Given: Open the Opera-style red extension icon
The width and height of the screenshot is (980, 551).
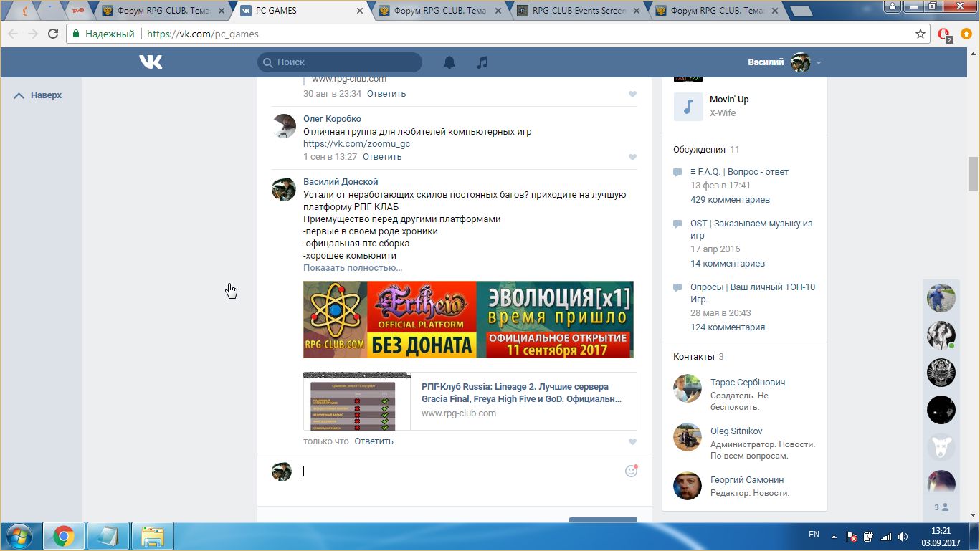Looking at the screenshot, I should [x=944, y=34].
